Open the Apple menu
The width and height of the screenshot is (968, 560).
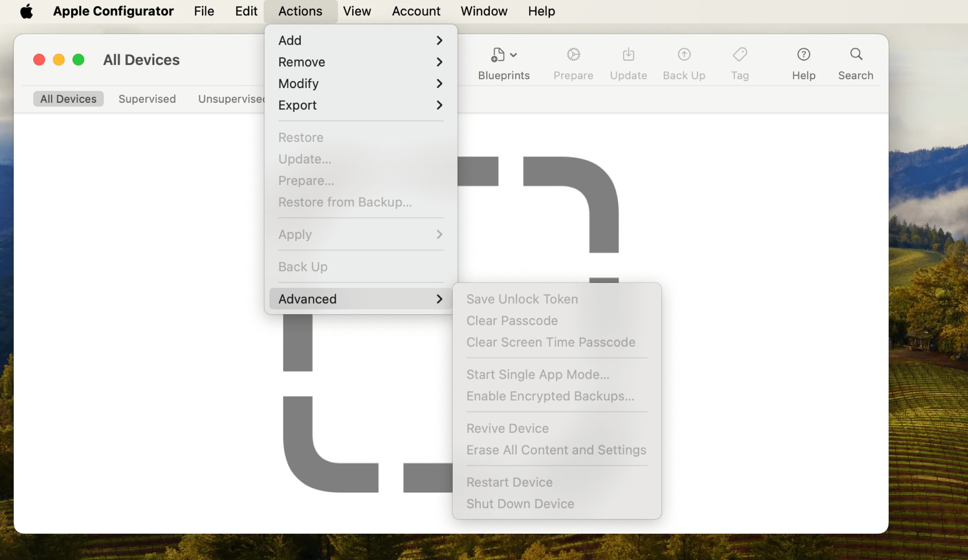click(26, 11)
